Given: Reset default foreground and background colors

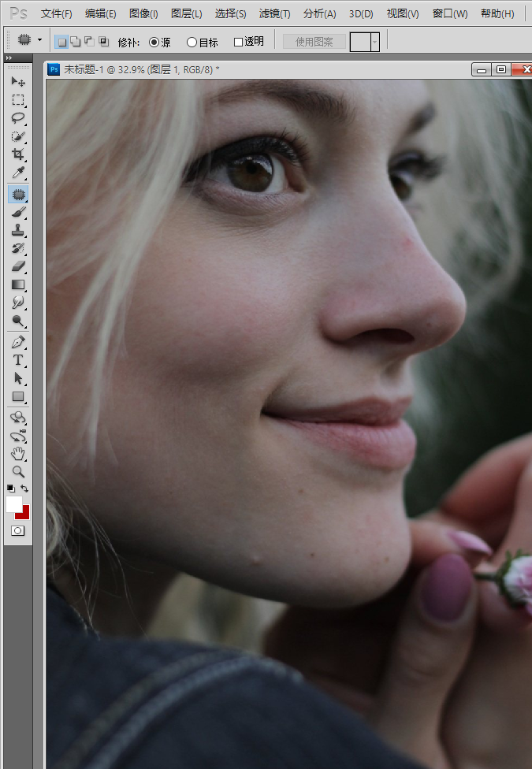Looking at the screenshot, I should pyautogui.click(x=10, y=489).
